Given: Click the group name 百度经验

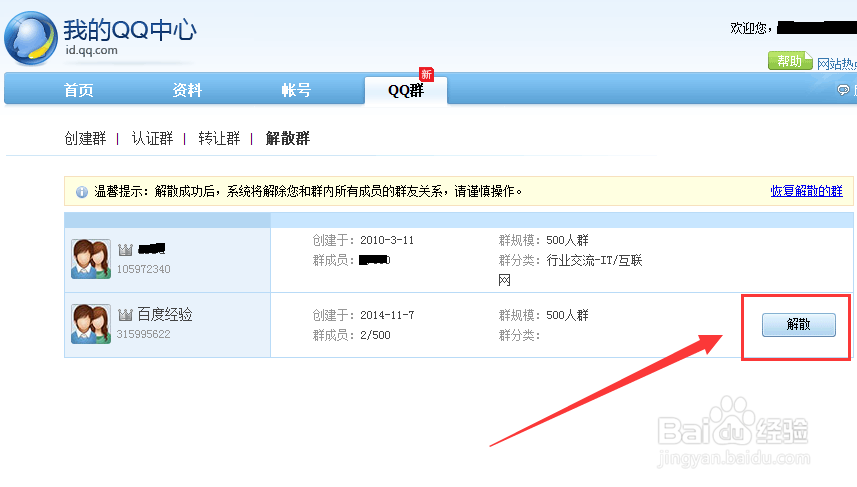Looking at the screenshot, I should (165, 314).
